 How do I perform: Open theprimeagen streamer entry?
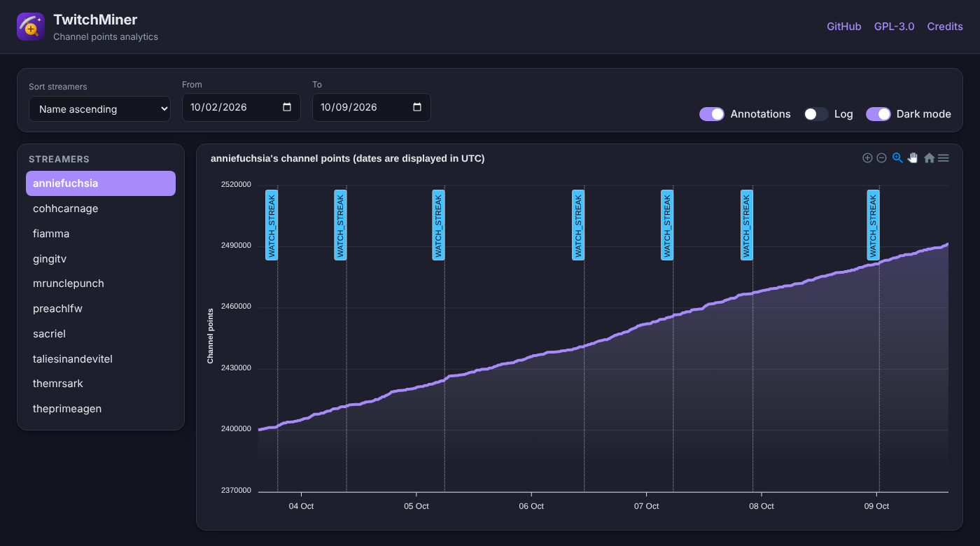(101, 409)
